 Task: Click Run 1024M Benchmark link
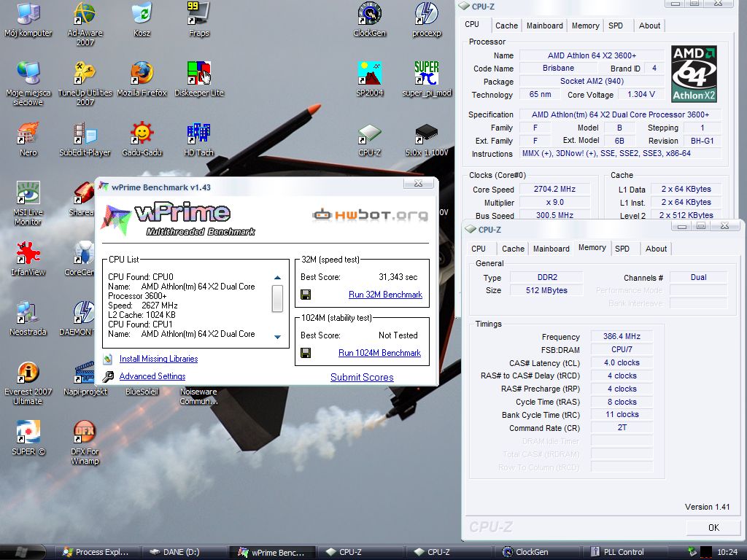(379, 353)
